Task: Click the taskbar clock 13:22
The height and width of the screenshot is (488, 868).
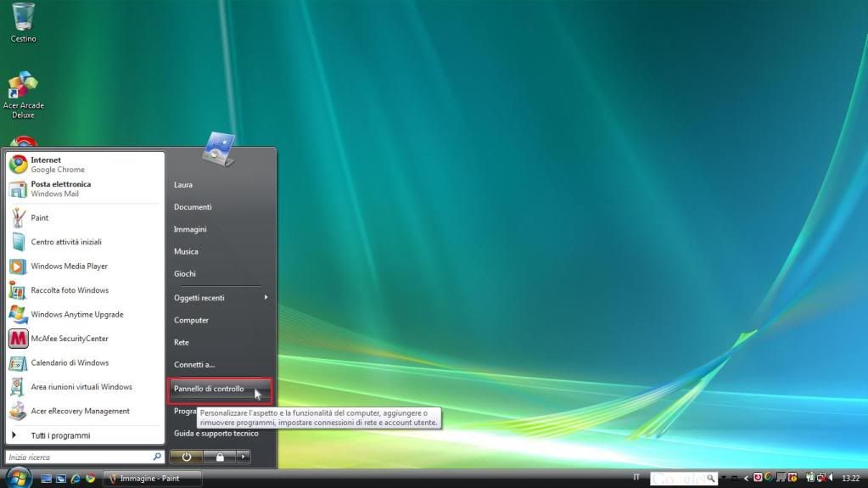Action: point(851,478)
